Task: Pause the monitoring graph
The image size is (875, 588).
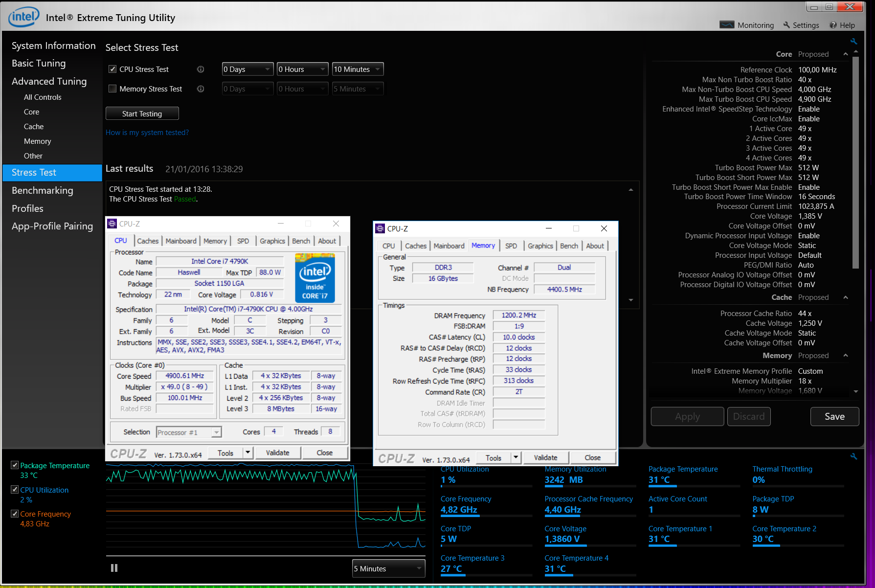Action: point(114,568)
